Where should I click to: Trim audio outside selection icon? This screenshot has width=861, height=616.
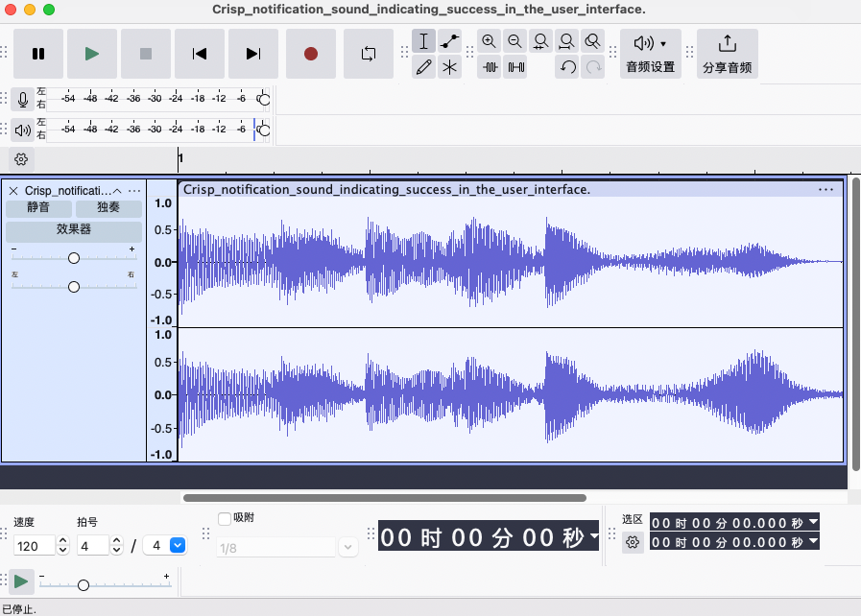(x=489, y=67)
